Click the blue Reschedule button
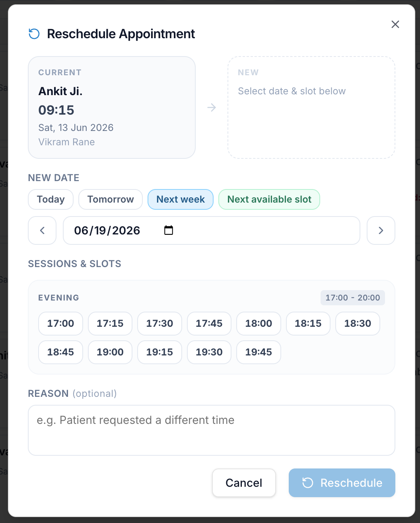 pos(342,483)
